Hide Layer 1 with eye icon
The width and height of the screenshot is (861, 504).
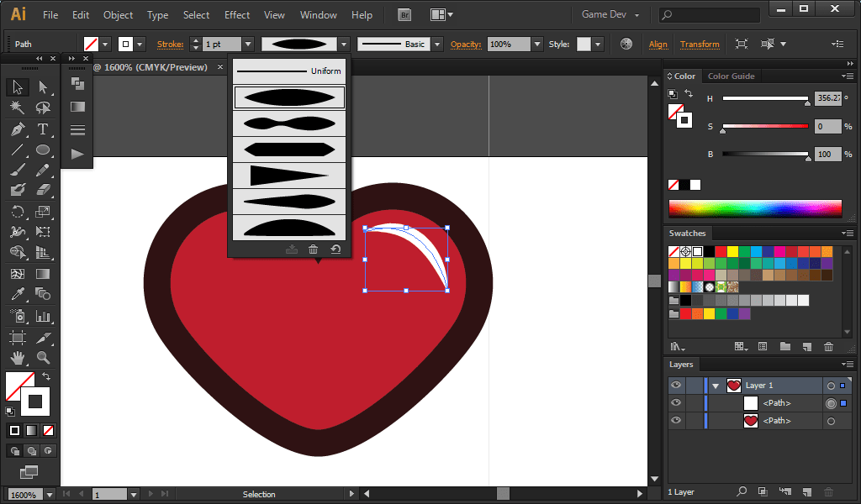pos(675,386)
